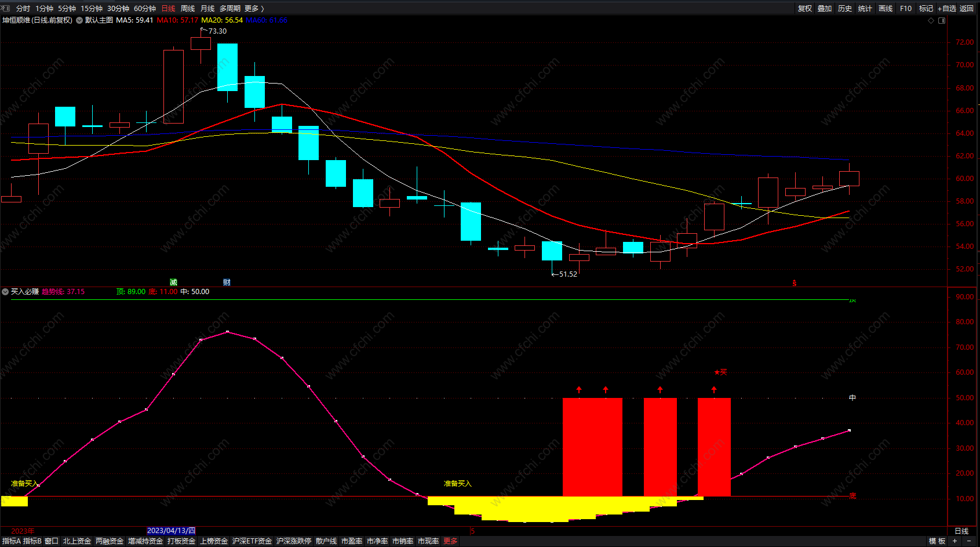Select the 5分钟 period
This screenshot has height=547, width=980.
click(x=67, y=9)
